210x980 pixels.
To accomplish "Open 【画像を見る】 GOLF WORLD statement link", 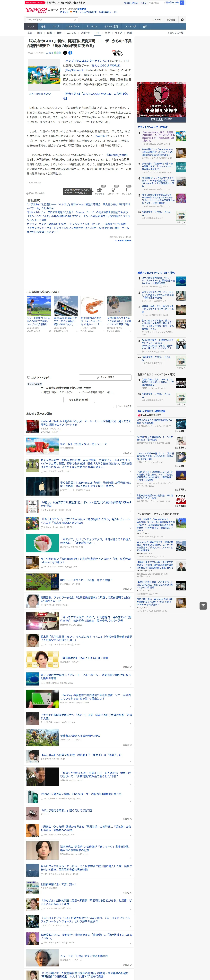I will coord(96,96).
